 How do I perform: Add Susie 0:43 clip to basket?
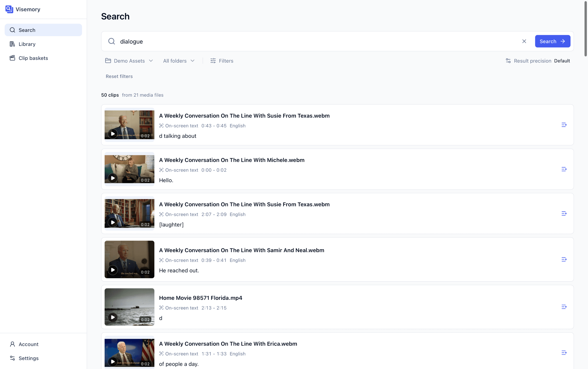564,125
